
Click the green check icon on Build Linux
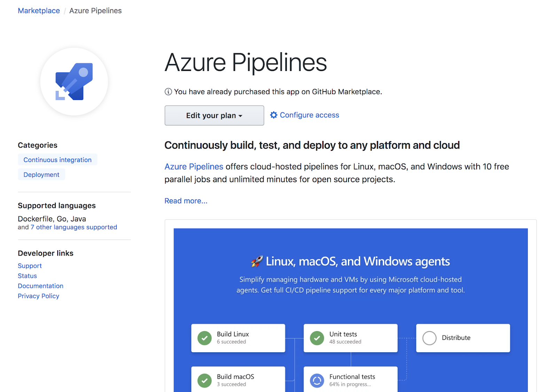pos(204,338)
